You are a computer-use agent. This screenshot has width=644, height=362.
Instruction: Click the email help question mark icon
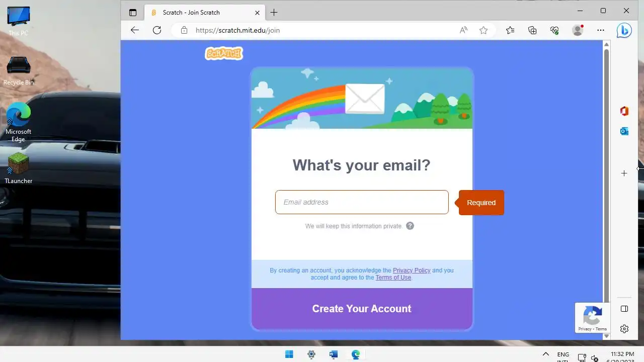point(410,226)
